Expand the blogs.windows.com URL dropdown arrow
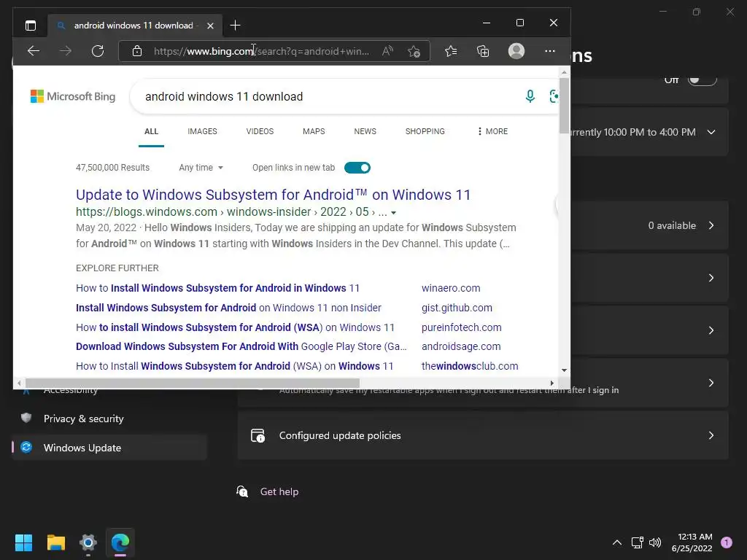This screenshot has height=560, width=747. (393, 213)
